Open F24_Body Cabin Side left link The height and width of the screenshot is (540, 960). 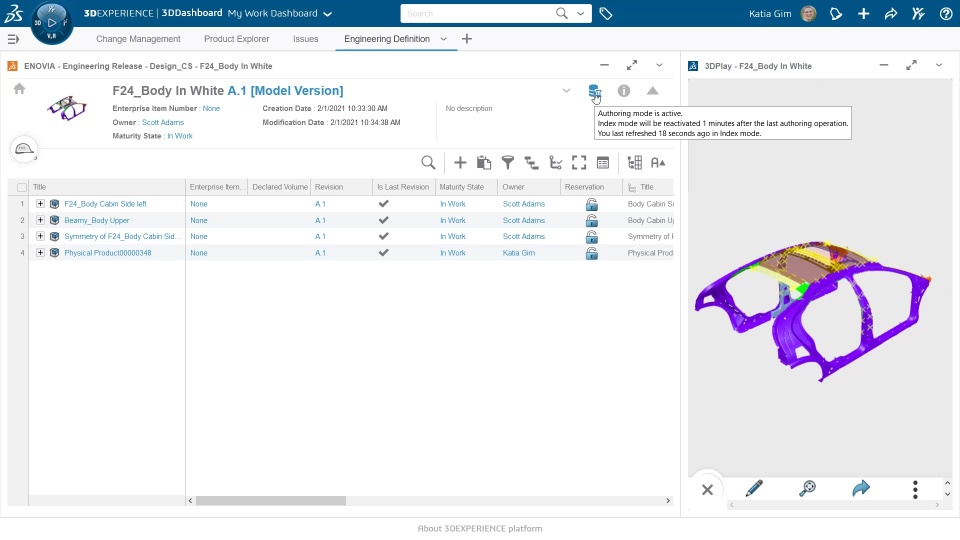pyautogui.click(x=105, y=204)
